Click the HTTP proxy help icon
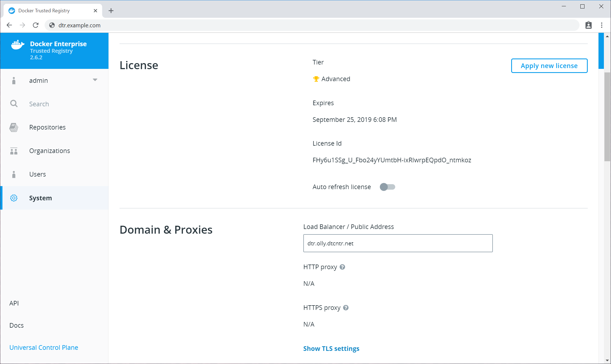This screenshot has width=611, height=364. 342,267
